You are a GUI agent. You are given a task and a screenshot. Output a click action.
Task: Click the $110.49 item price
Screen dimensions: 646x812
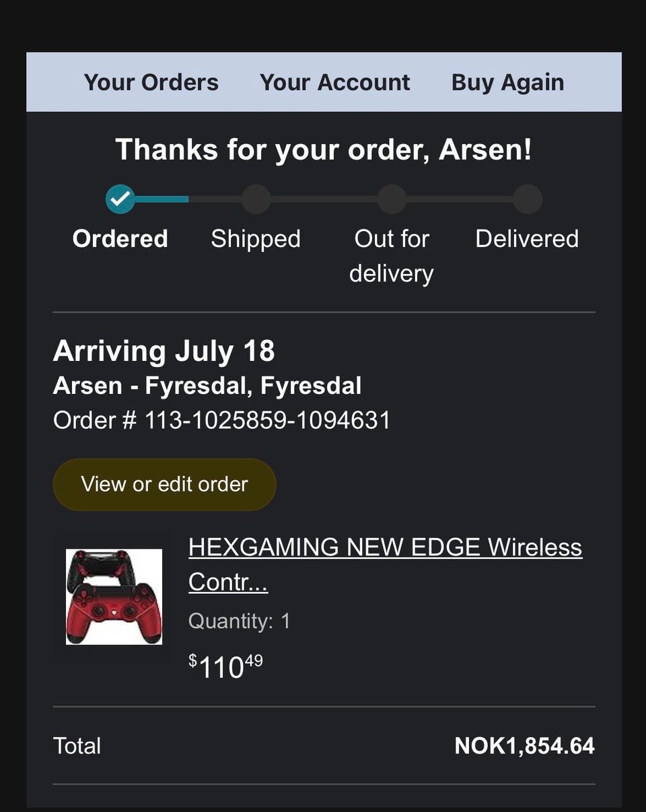(225, 667)
